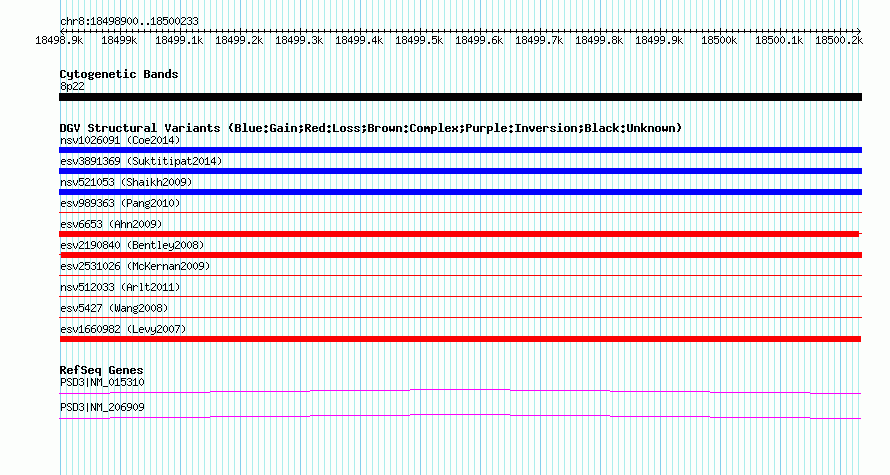This screenshot has width=890, height=475.
Task: Click the 18499.7k ruler tick label
Action: (539, 40)
